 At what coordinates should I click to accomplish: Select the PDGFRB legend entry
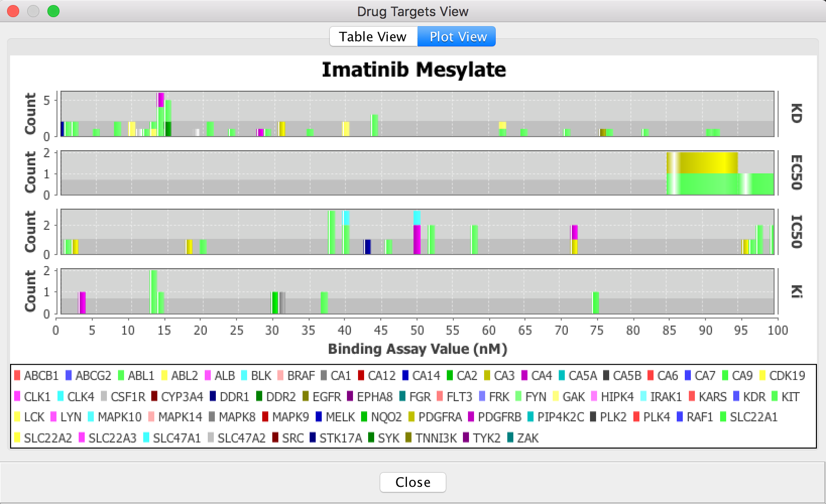[495, 417]
